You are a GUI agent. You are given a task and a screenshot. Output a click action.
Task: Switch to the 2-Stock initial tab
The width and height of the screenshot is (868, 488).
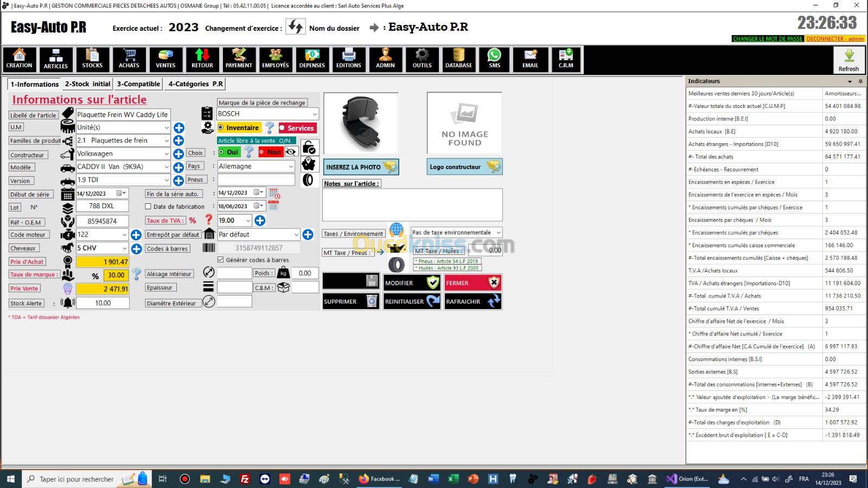(87, 84)
